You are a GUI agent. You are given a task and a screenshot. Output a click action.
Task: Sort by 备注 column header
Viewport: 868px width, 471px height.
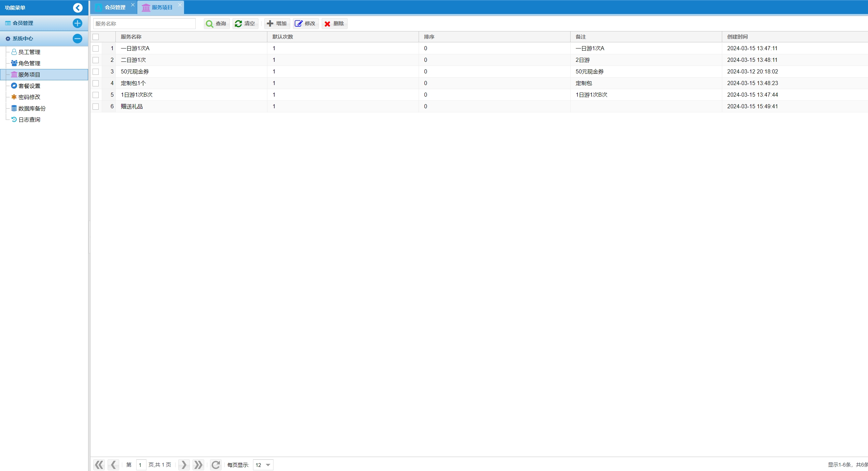646,37
